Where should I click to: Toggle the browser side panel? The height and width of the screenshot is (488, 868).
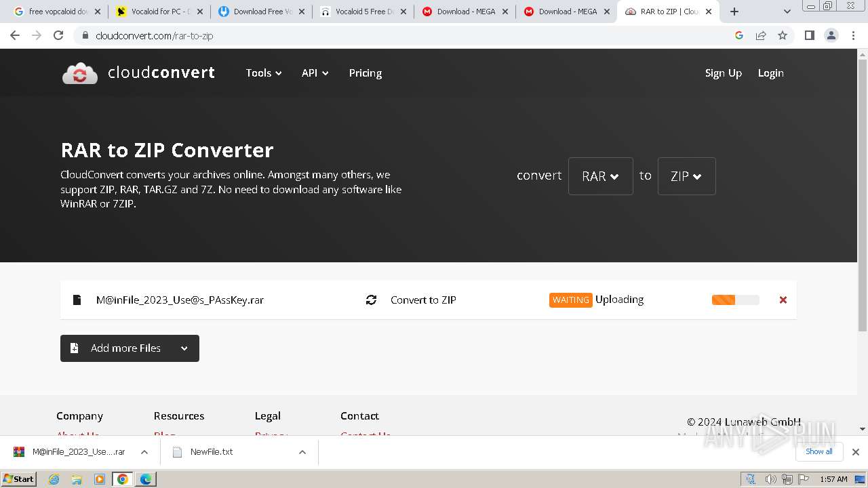click(x=809, y=36)
